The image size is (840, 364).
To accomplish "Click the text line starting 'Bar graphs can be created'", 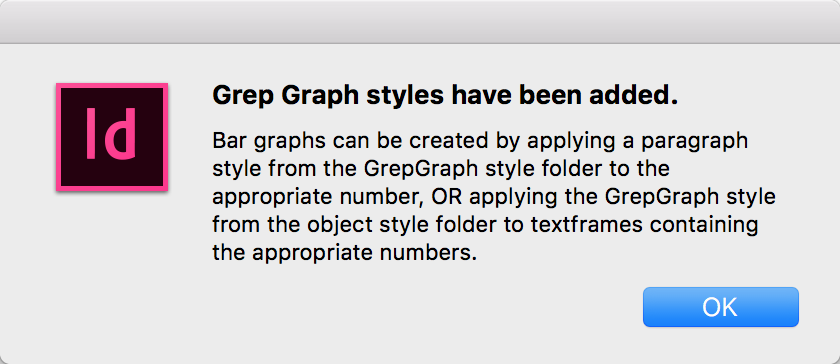I will click(x=480, y=142).
